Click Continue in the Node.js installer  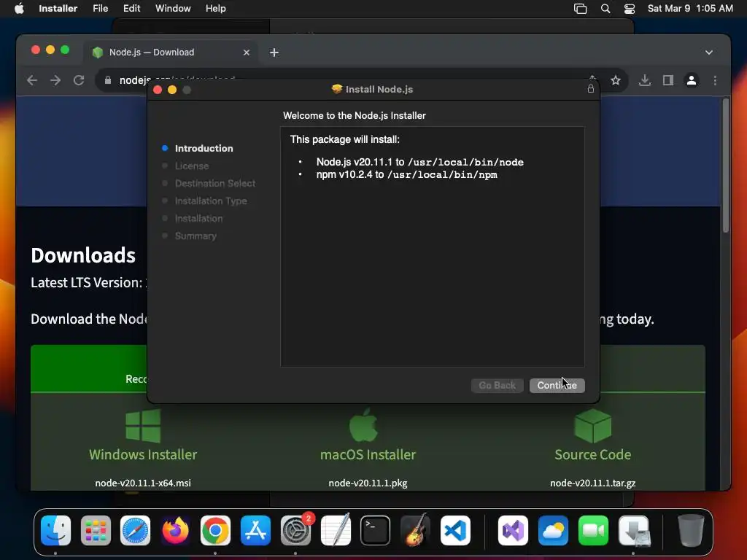[557, 385]
